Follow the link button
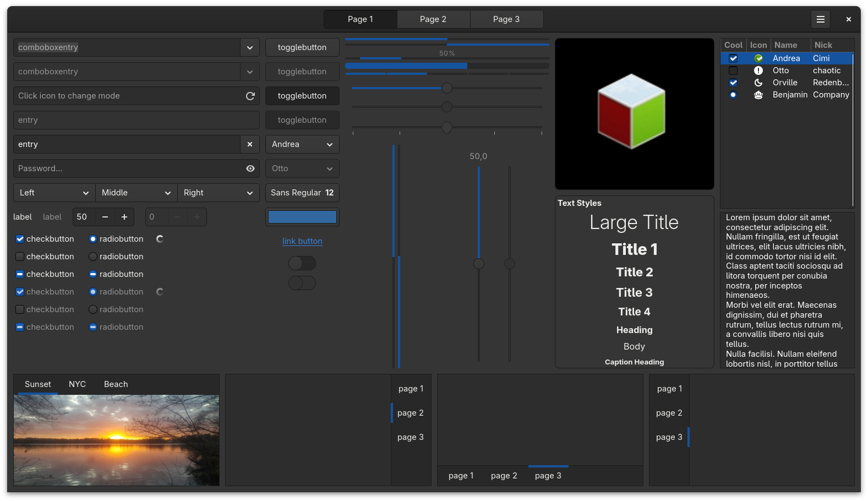This screenshot has width=868, height=501. tap(302, 241)
